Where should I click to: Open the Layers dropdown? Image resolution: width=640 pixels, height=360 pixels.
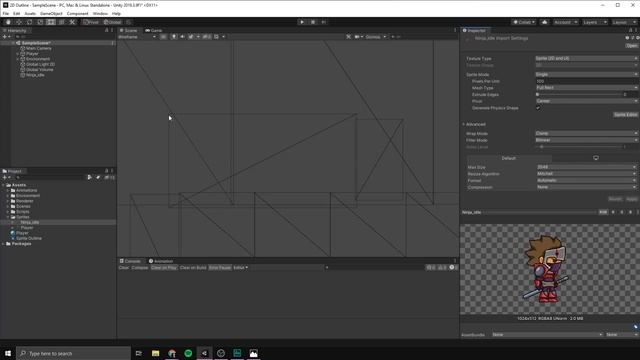[595, 22]
